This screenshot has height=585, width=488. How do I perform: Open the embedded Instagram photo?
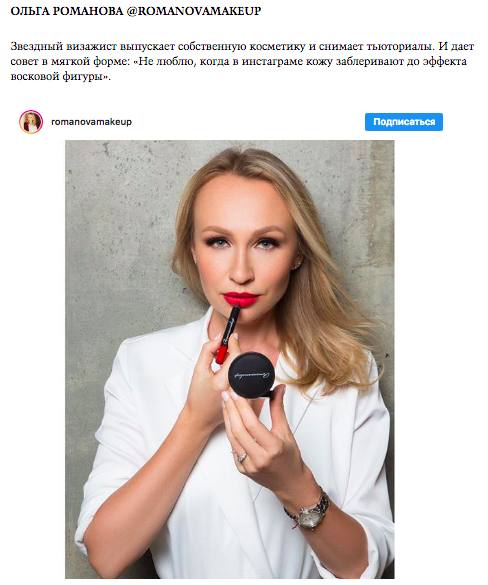click(x=229, y=359)
